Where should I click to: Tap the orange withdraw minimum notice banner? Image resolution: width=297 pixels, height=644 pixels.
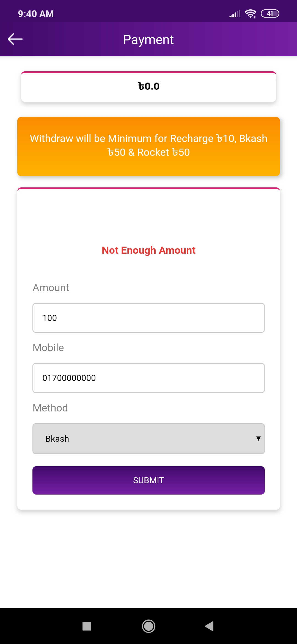[148, 146]
